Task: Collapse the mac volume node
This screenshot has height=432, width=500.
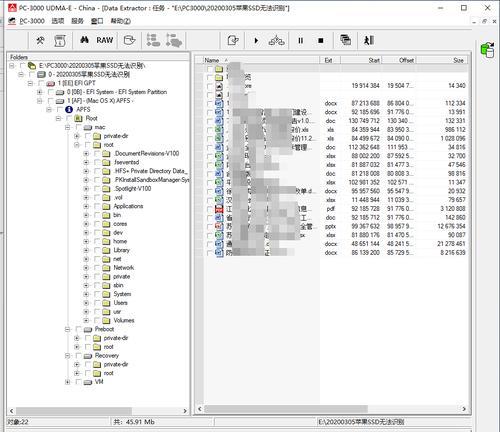Action: [x=68, y=127]
